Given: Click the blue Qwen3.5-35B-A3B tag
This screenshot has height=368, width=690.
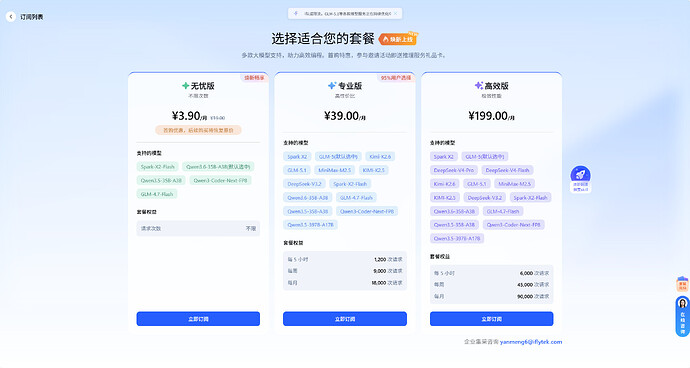Looking at the screenshot, I should (308, 211).
